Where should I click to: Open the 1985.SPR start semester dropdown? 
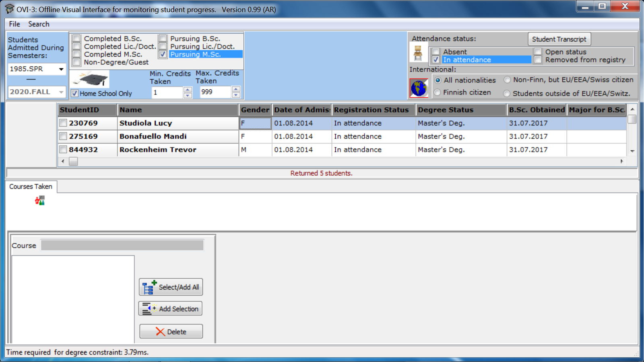[x=61, y=69]
